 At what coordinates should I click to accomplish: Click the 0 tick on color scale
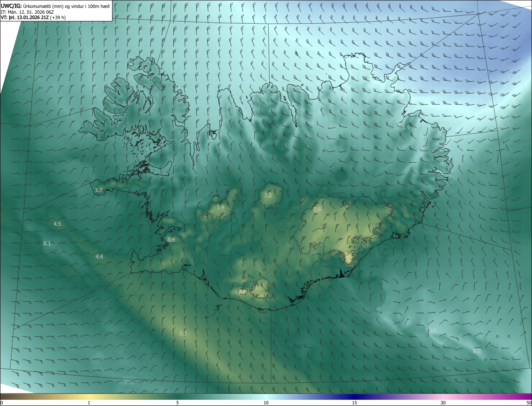[2, 403]
